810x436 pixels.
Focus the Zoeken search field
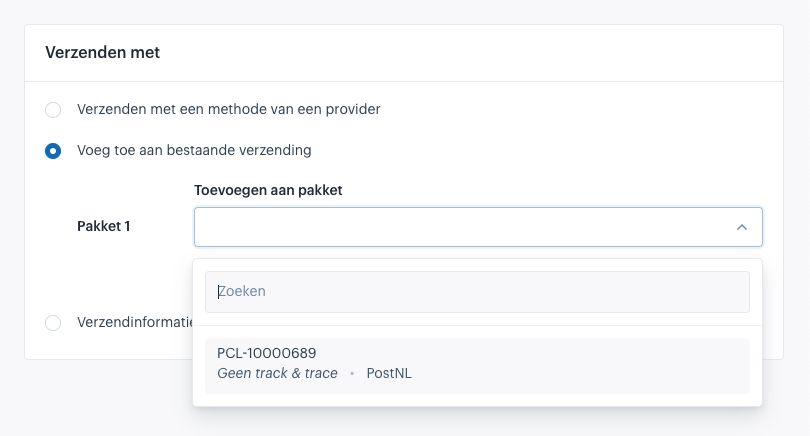477,292
